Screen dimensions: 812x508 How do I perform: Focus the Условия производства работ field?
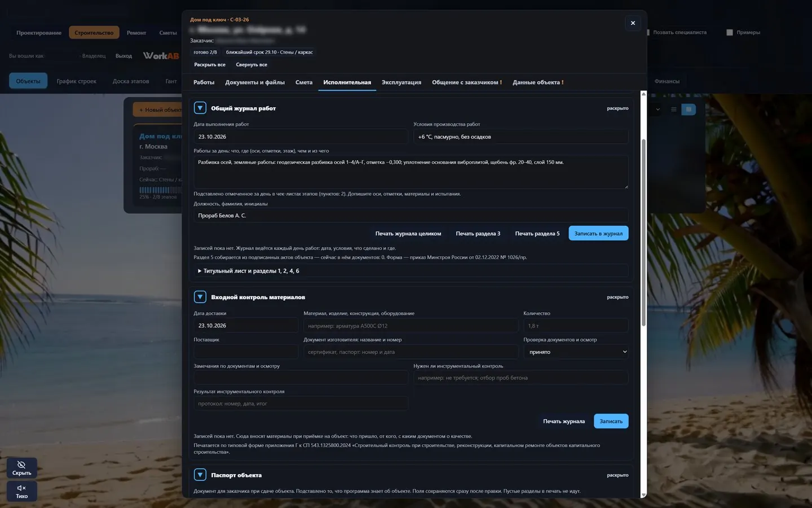[x=521, y=137]
